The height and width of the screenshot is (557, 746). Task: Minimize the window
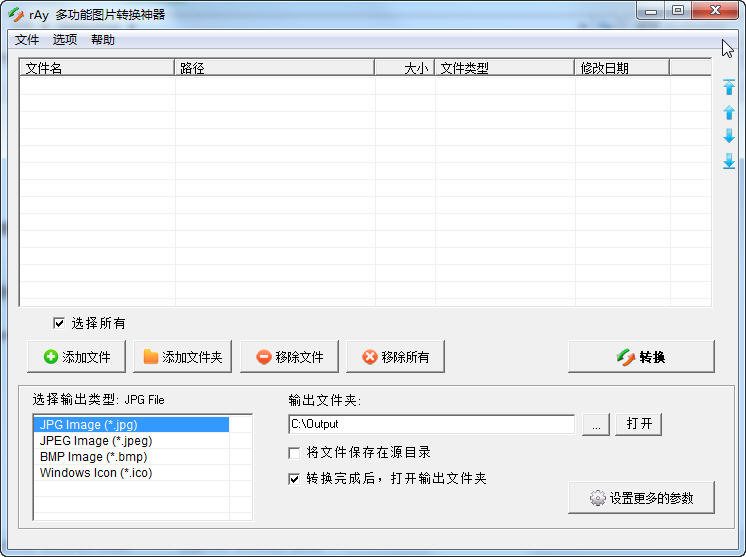pos(651,10)
